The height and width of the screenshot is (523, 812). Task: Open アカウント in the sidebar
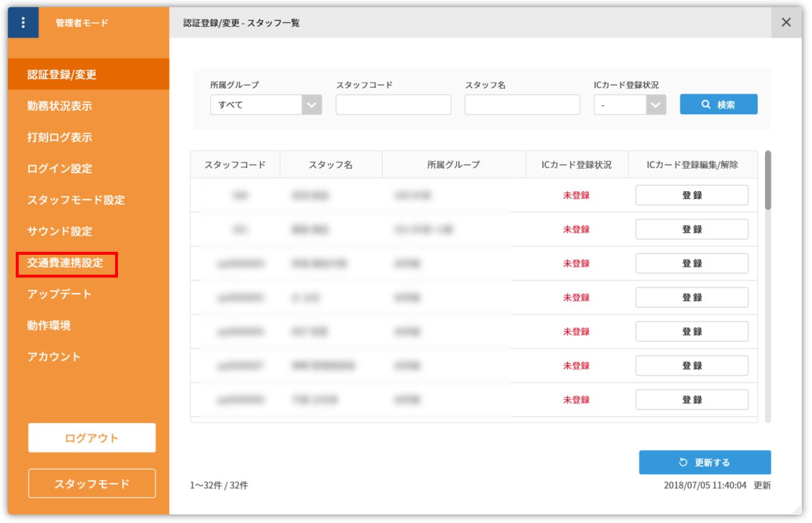click(x=54, y=356)
